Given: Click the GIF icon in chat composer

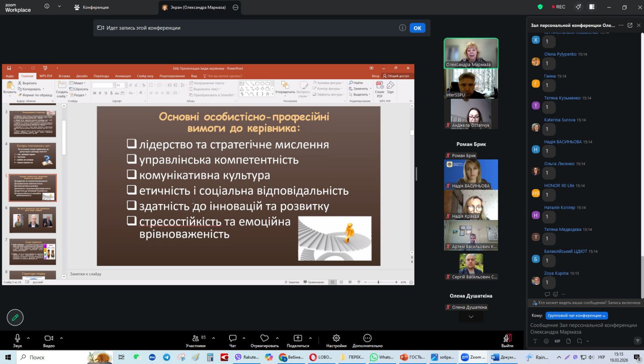Looking at the screenshot, I should coord(557,341).
